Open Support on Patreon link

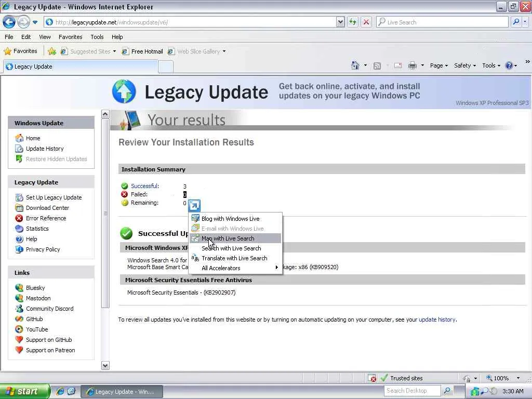point(50,350)
